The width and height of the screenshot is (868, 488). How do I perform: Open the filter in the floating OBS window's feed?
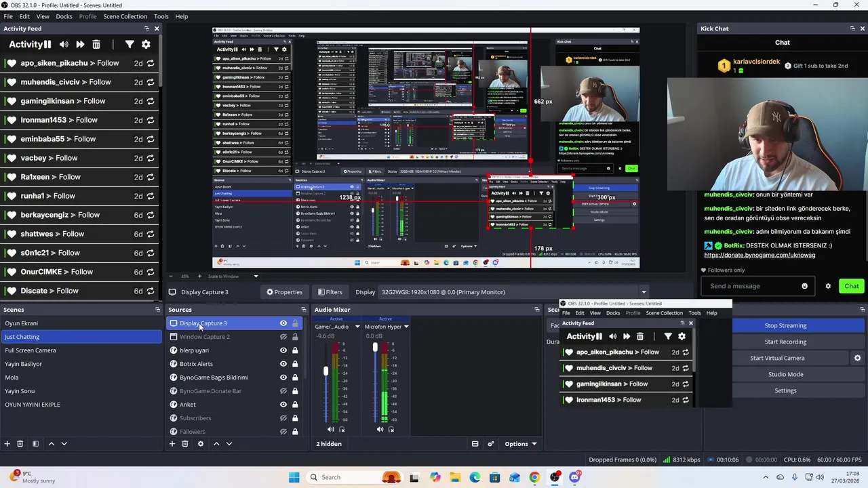point(668,336)
